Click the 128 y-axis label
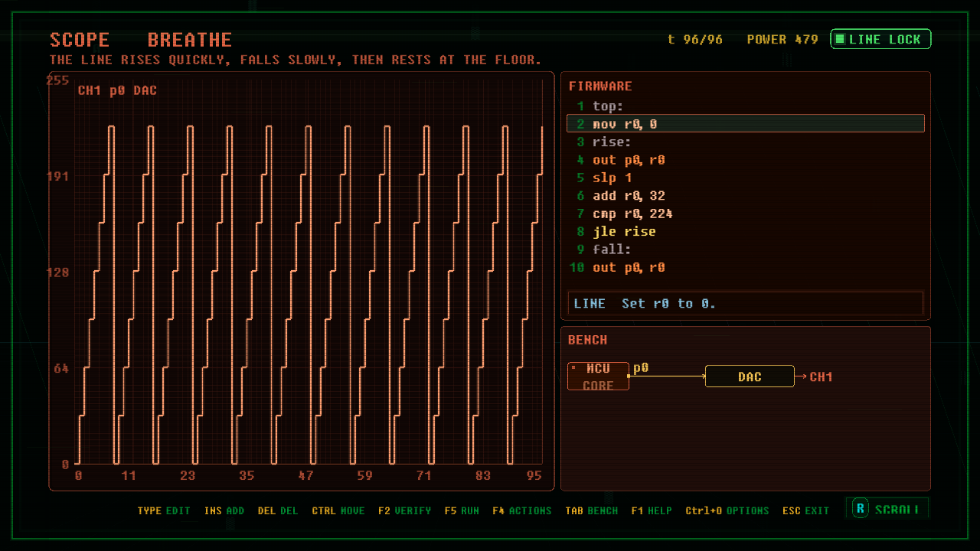Image resolution: width=980 pixels, height=551 pixels. point(58,272)
